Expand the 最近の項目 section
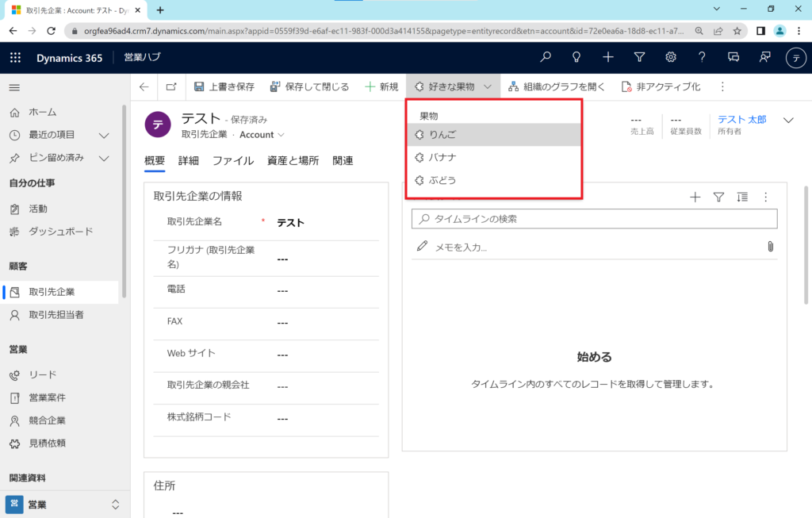This screenshot has width=812, height=518. click(104, 136)
